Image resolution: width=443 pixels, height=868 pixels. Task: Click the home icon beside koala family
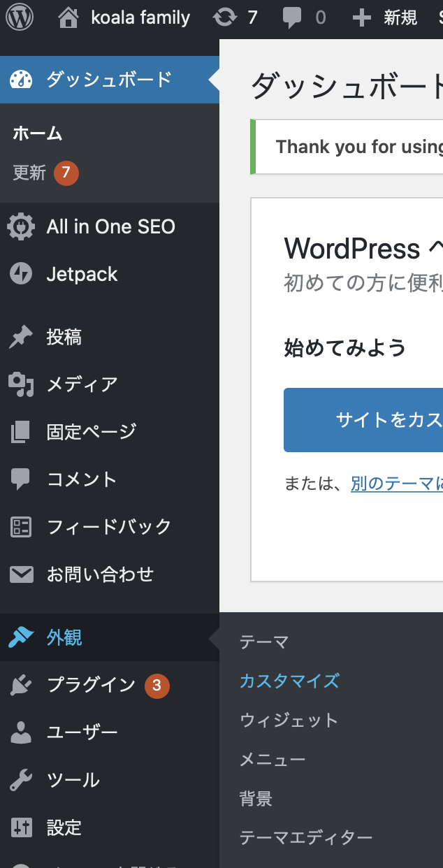click(x=68, y=17)
